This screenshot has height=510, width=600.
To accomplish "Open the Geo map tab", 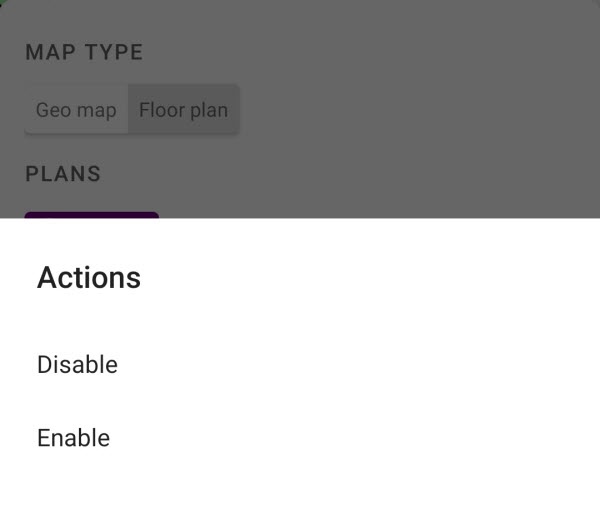I will [x=76, y=110].
